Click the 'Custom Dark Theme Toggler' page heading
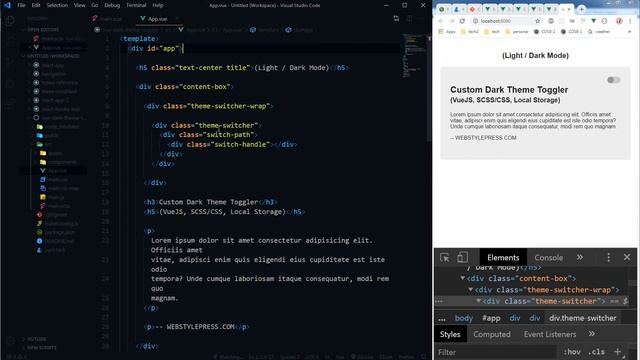The image size is (640, 360). point(509,90)
